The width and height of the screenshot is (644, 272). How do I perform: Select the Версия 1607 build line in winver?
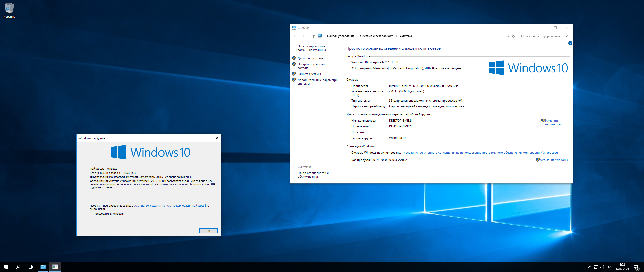pyautogui.click(x=114, y=173)
